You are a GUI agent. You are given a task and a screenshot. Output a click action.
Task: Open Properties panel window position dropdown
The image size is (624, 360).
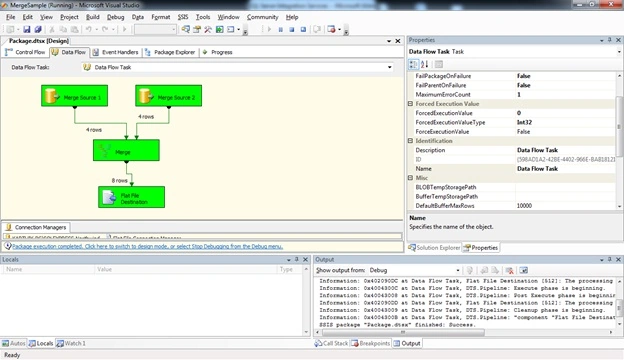(601, 40)
